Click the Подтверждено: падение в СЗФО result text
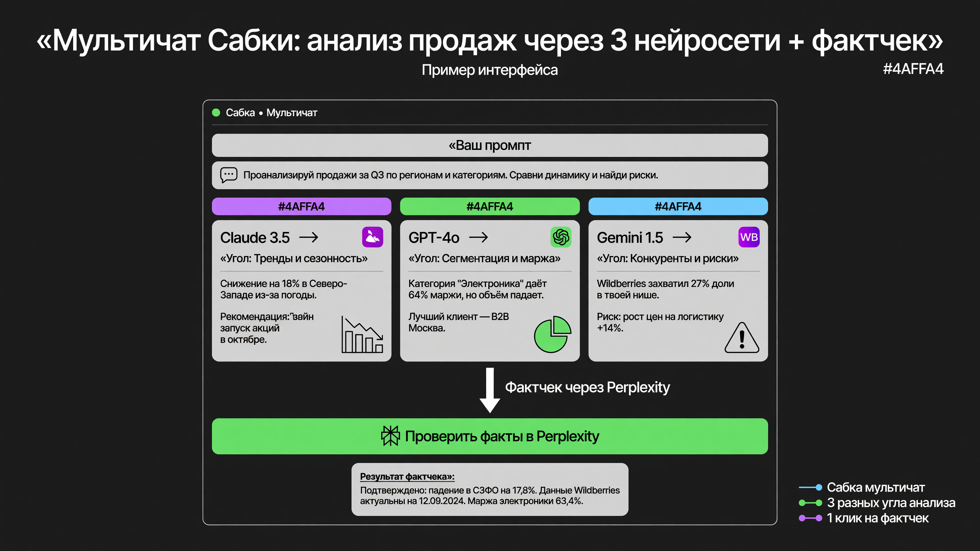980x551 pixels. 490,495
